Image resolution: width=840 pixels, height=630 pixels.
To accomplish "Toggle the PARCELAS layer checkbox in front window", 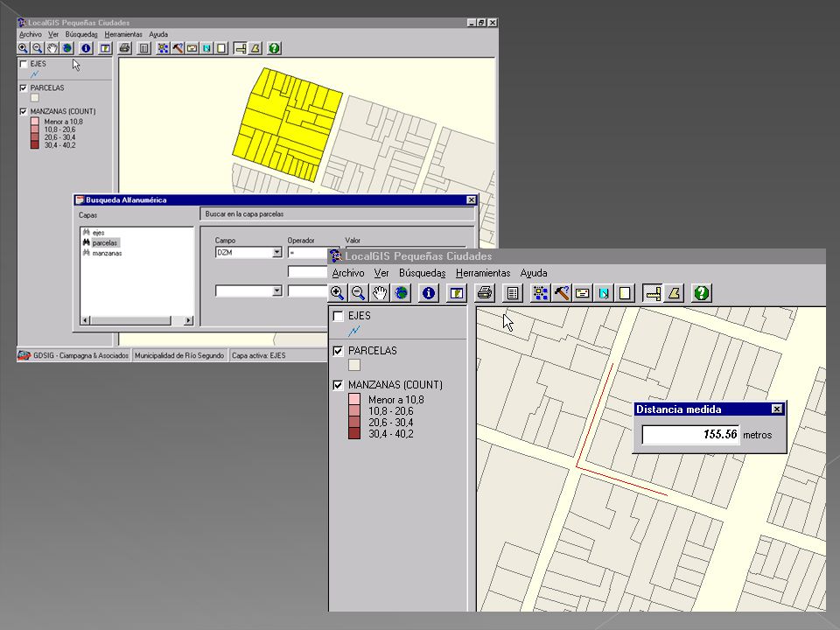I will click(x=338, y=351).
